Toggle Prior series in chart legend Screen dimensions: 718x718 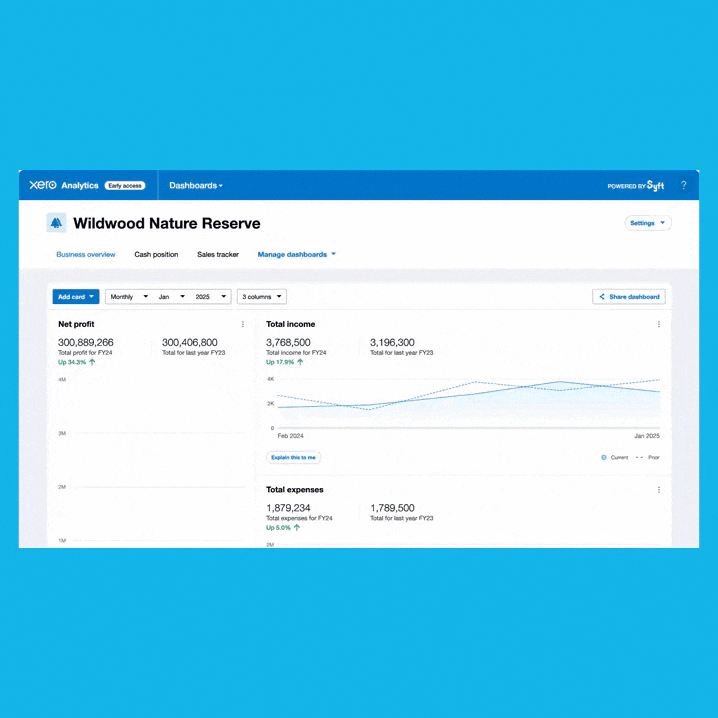[x=647, y=457]
